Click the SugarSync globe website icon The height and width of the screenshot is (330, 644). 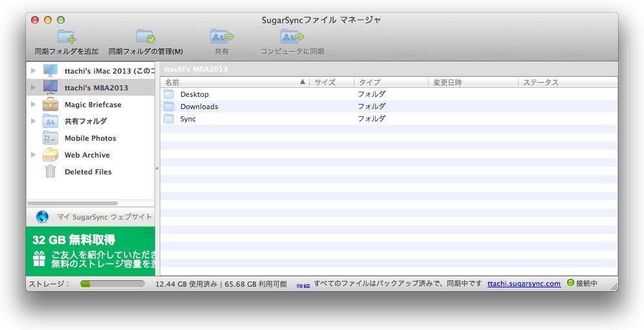point(43,217)
